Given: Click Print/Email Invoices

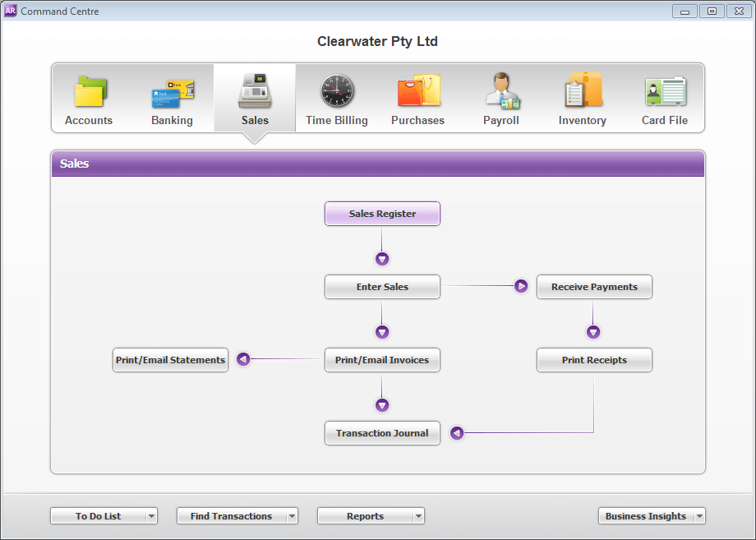Looking at the screenshot, I should coord(382,359).
